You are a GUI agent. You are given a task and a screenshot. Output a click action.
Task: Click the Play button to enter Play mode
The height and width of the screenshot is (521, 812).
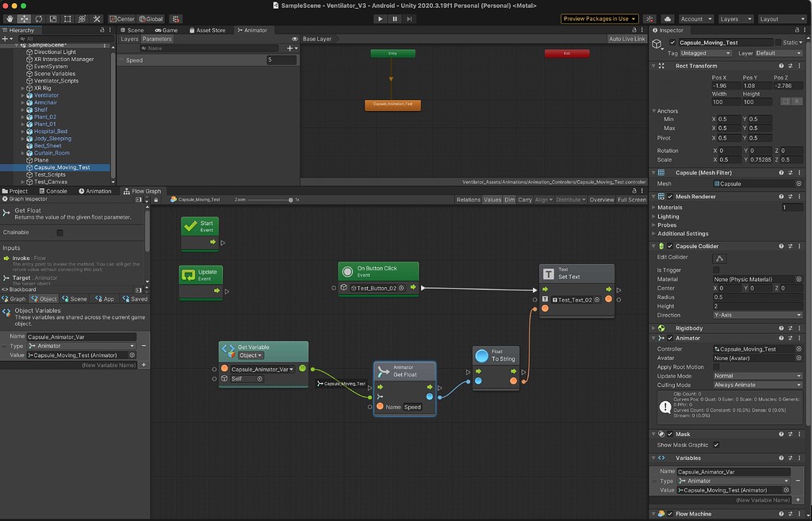point(380,18)
